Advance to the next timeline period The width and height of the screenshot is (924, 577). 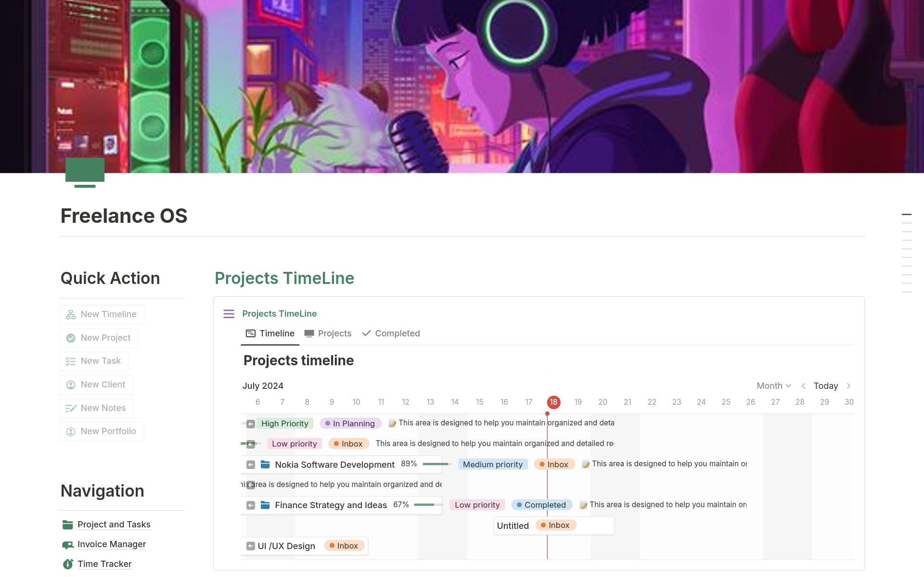[x=848, y=386]
